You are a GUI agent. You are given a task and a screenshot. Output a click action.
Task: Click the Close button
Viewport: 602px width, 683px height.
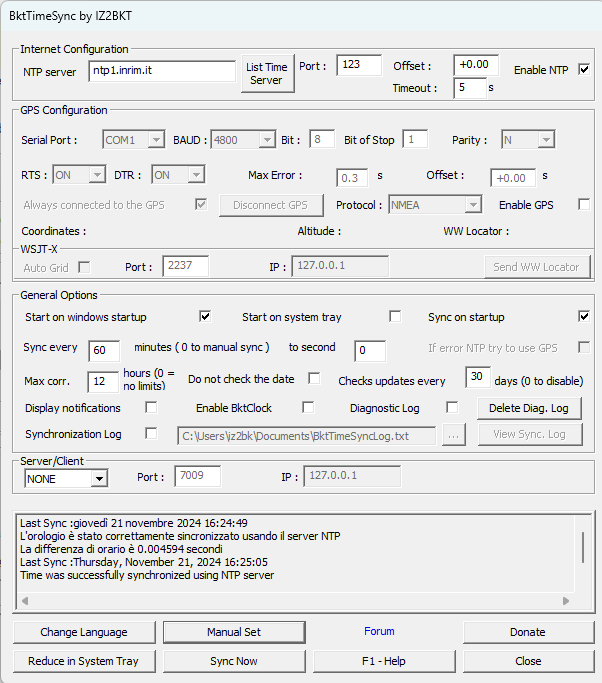(x=528, y=661)
